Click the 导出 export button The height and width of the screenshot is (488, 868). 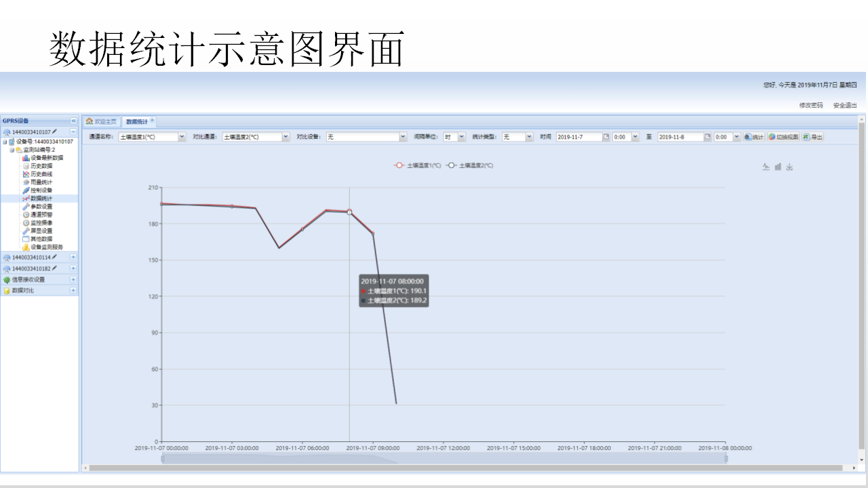(812, 137)
